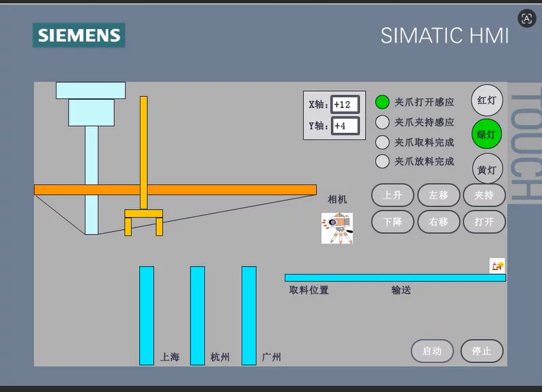
Task: Click the 夹爪取料完成 indicator circle
Action: click(x=383, y=142)
